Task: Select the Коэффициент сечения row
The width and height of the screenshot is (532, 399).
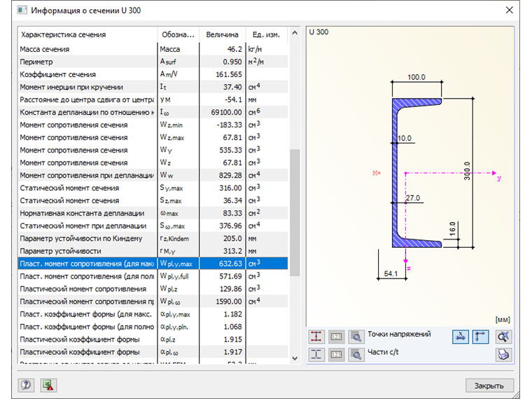Action: (153, 74)
